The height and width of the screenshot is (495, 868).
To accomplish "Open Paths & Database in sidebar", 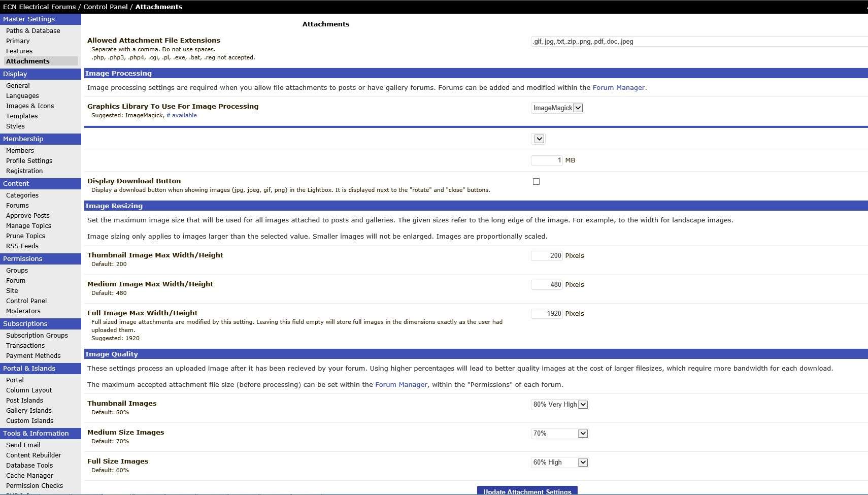I will [33, 30].
